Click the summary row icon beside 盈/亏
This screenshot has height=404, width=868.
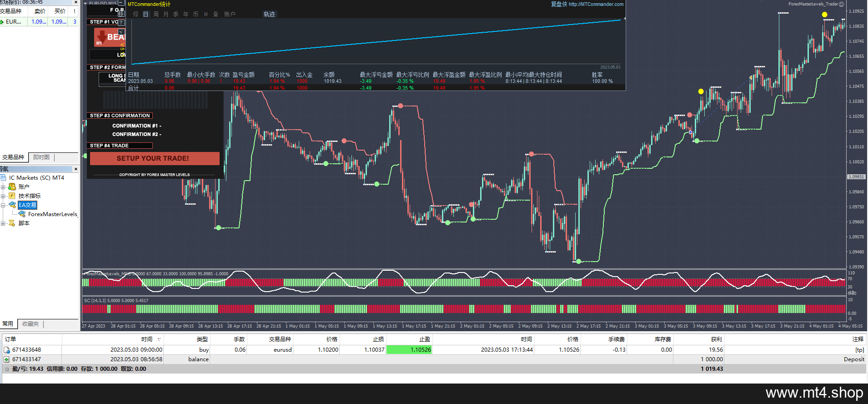coord(7,369)
